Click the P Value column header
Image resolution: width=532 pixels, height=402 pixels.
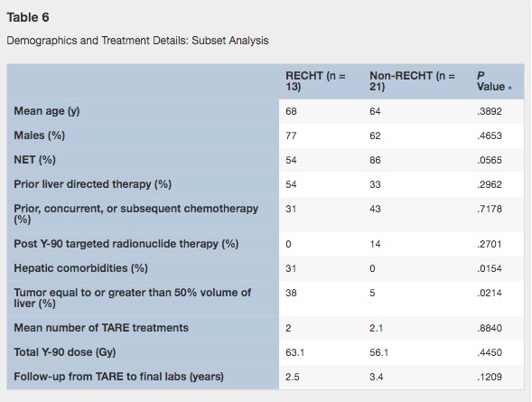490,81
